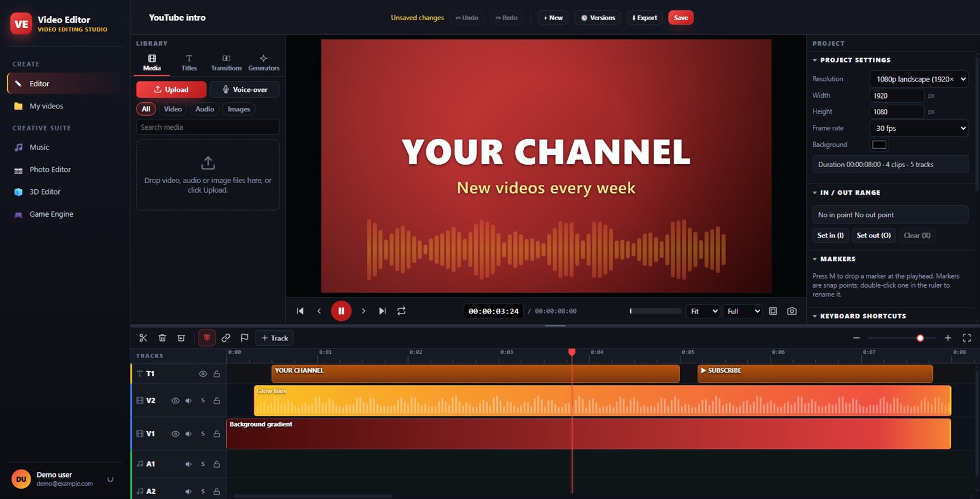Step back one frame

[319, 311]
